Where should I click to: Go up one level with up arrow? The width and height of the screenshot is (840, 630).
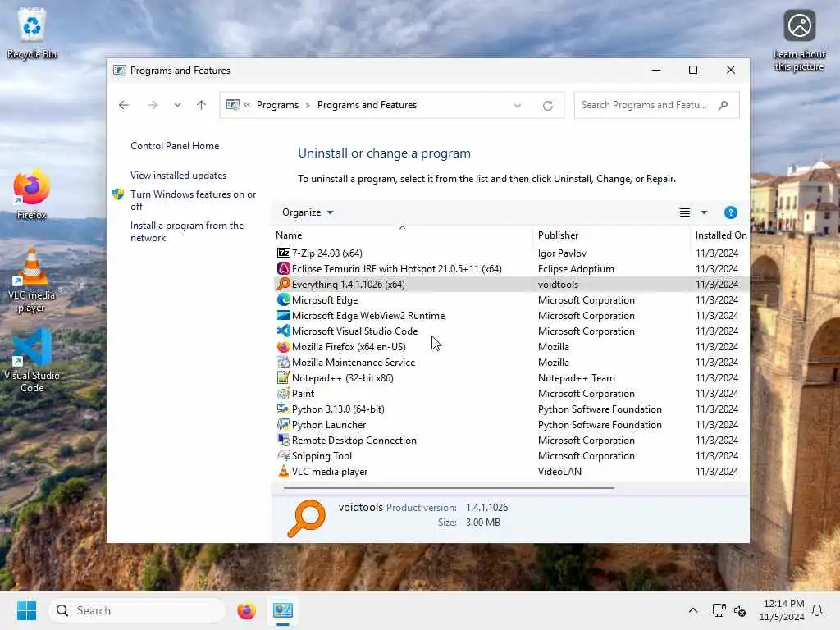click(202, 105)
